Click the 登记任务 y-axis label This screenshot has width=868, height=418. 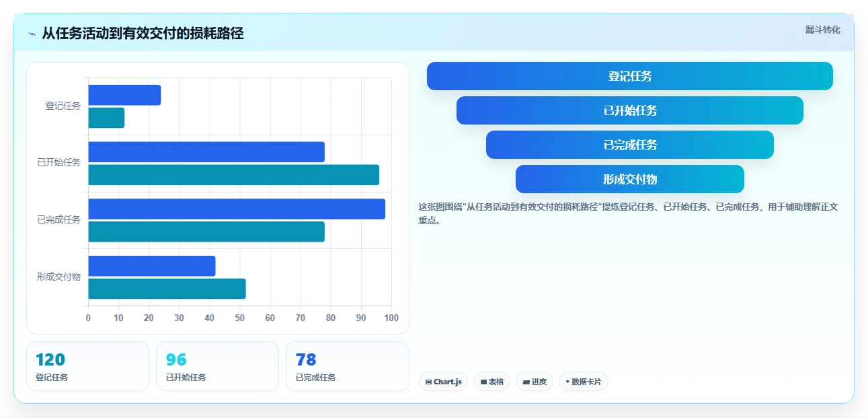pos(63,106)
